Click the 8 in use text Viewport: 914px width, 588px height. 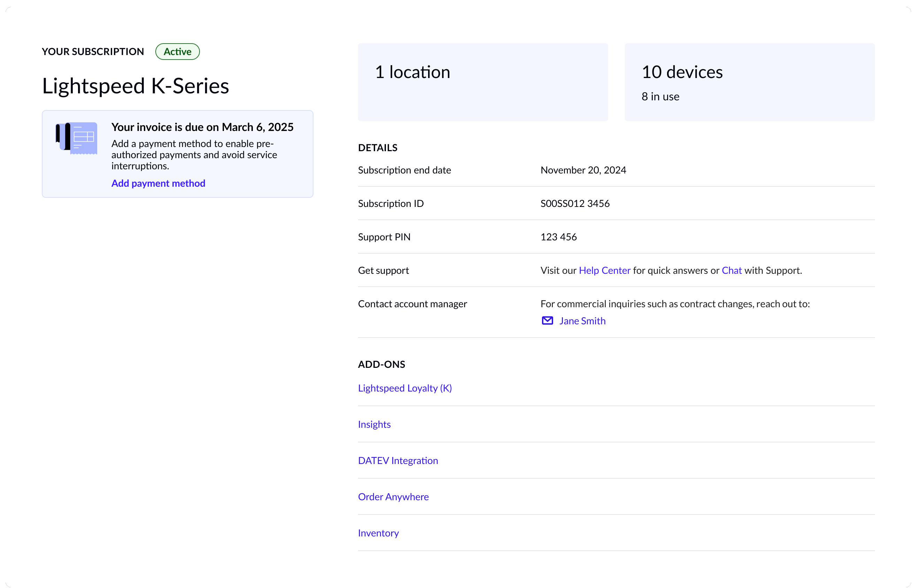[x=660, y=96]
